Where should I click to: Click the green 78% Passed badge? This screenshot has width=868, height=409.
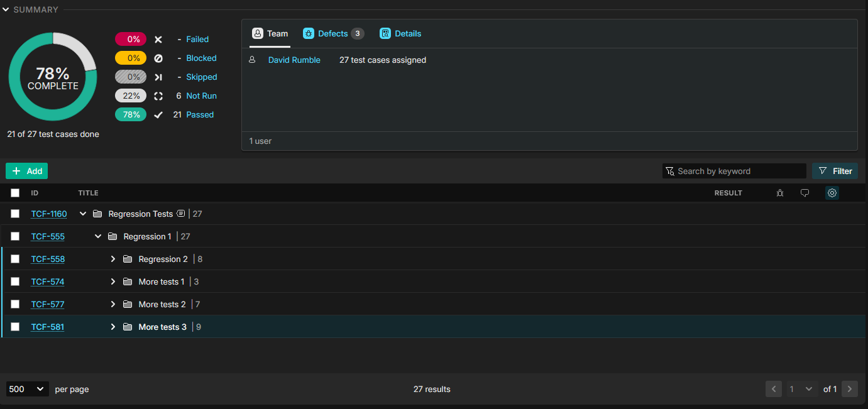[131, 115]
